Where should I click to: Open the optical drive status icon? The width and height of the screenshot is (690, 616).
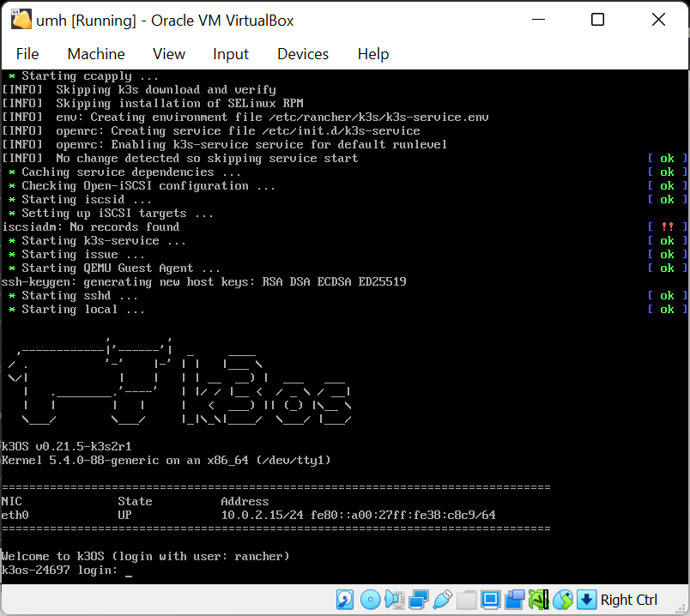(x=370, y=599)
